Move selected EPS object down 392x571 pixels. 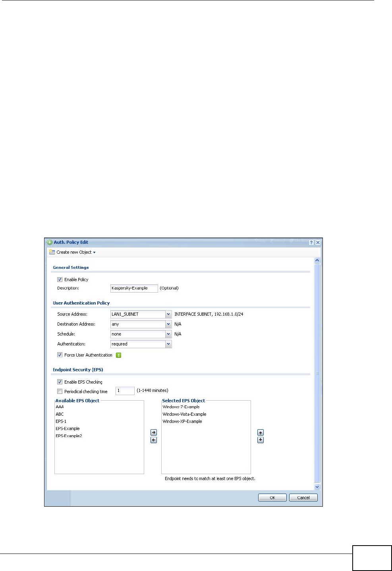point(261,440)
